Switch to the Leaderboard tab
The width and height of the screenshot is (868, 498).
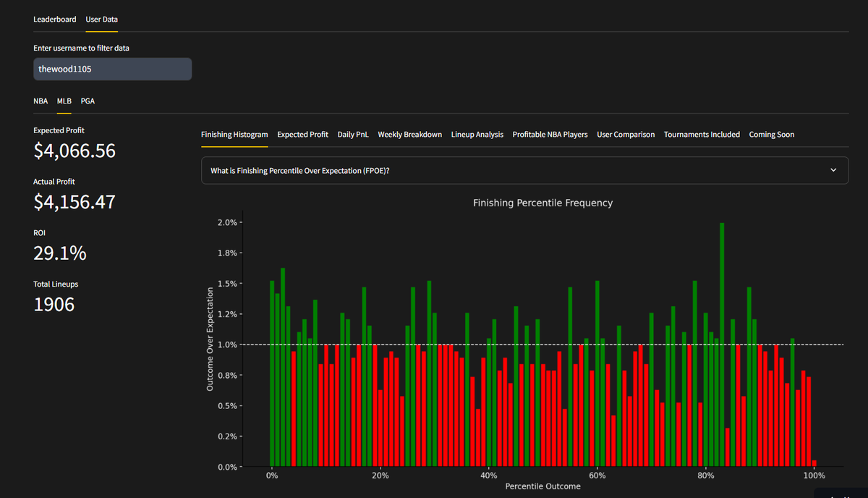(54, 20)
